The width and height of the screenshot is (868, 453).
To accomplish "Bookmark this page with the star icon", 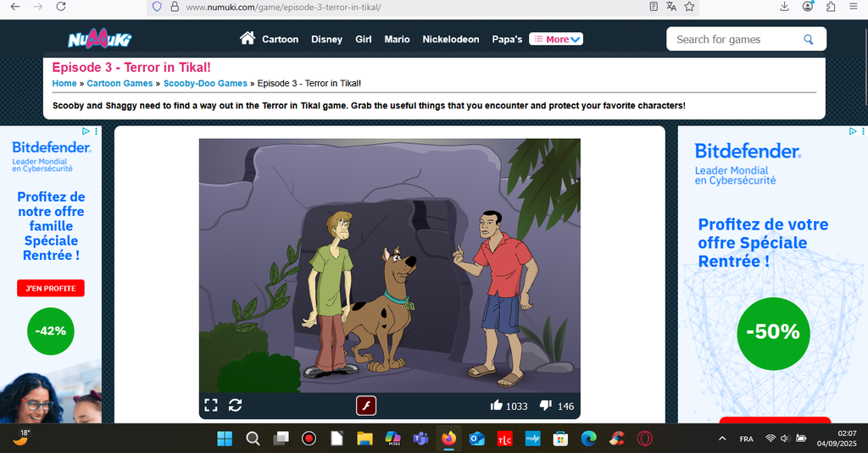I will click(689, 7).
